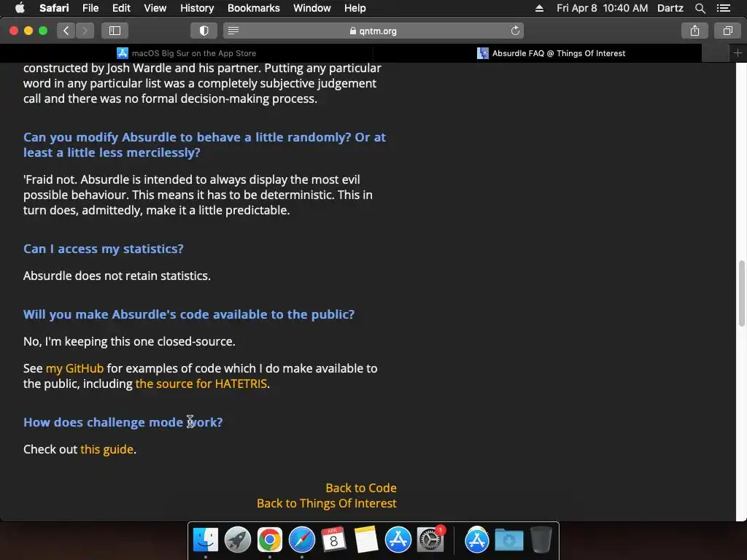Click the Dartz user name menu
The width and height of the screenshot is (747, 560).
(670, 8)
